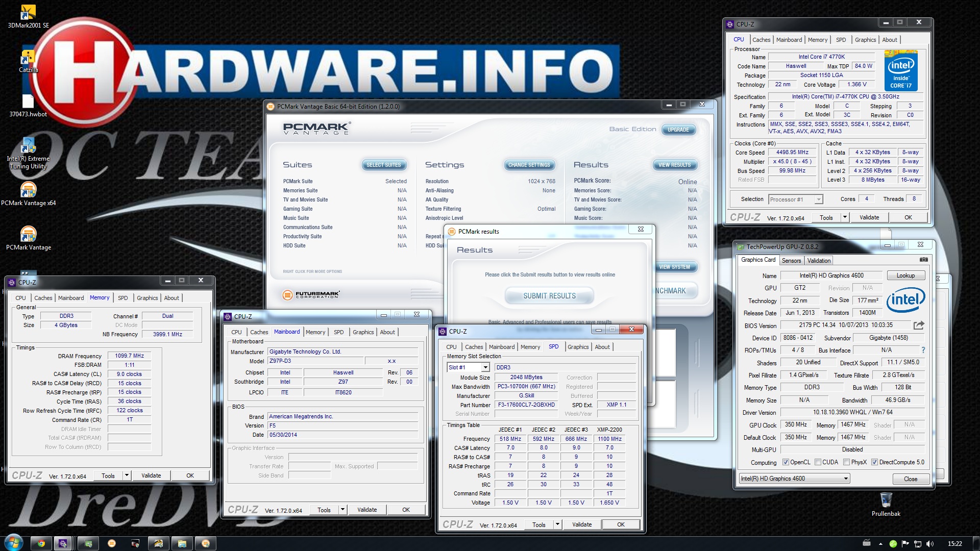980x551 pixels.
Task: Toggle the CUDA checkbox in GPU-Z
Action: point(818,462)
